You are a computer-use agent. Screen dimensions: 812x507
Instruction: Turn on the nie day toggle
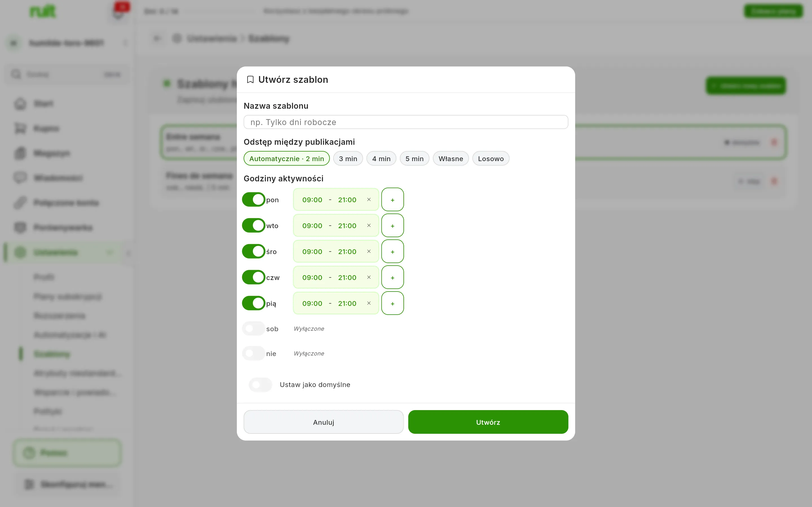254,353
